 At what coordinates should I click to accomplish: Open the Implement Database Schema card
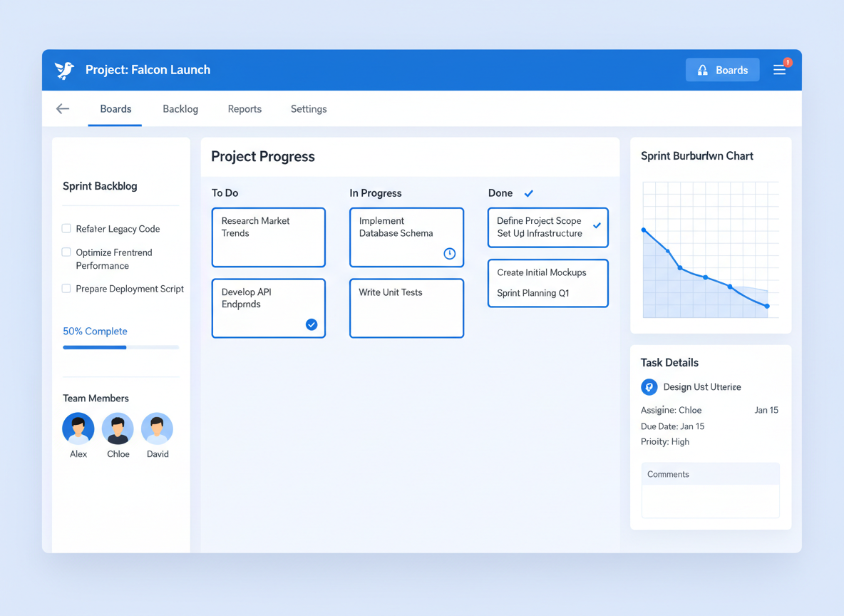click(x=406, y=237)
